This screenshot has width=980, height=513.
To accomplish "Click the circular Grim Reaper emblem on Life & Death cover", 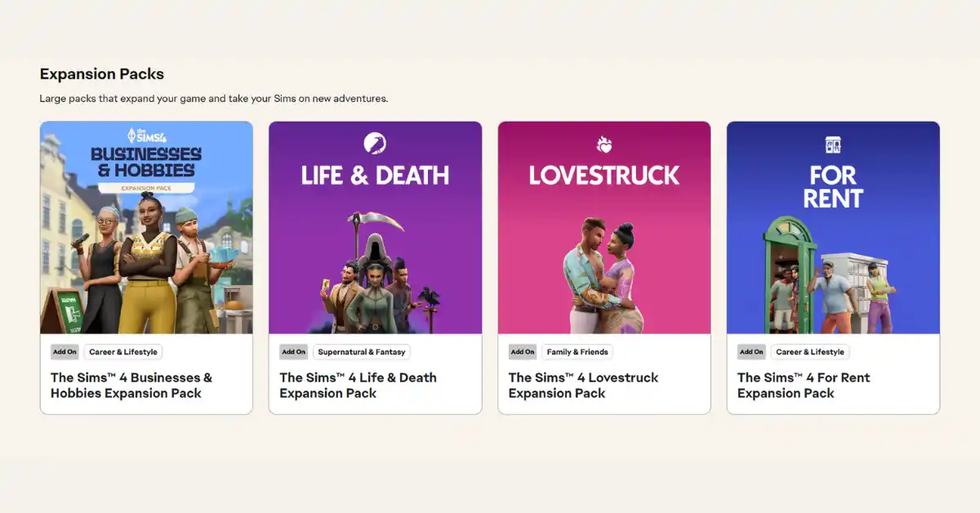I will 375,142.
